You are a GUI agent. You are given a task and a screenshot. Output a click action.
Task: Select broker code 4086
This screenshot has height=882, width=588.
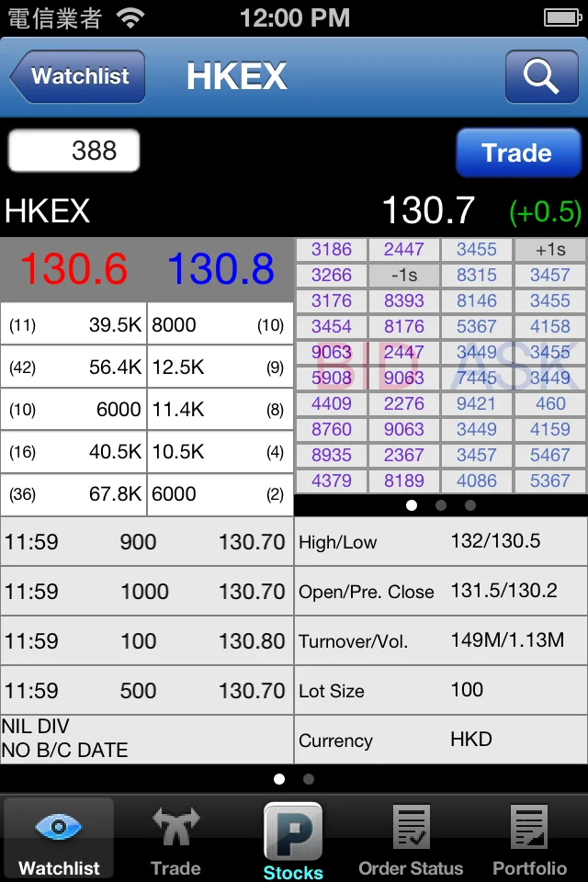477,481
